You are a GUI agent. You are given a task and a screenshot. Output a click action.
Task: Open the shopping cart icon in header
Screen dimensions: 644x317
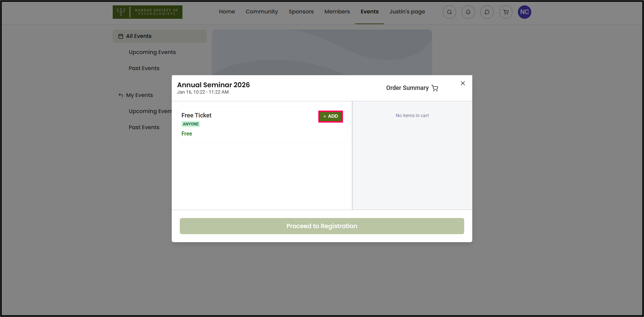[x=505, y=12]
